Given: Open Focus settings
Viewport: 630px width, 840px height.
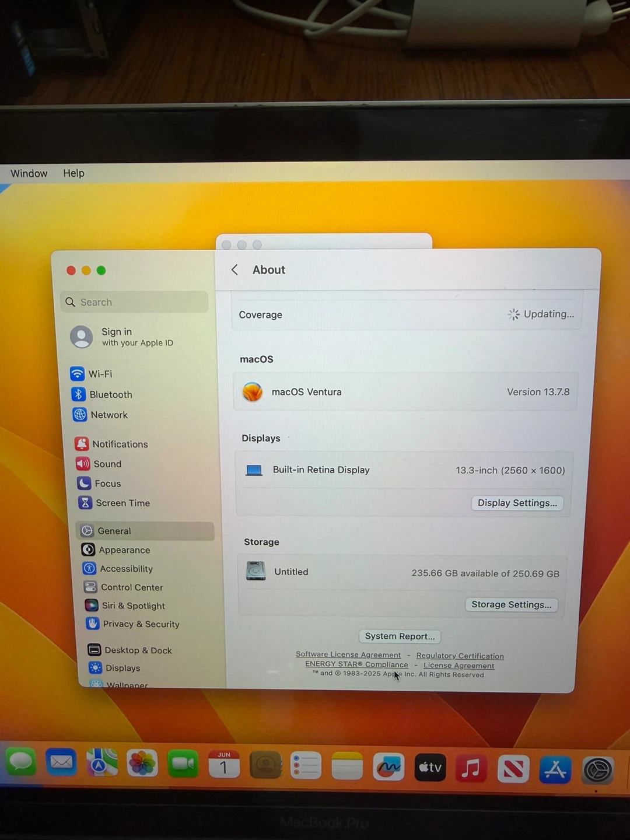Looking at the screenshot, I should pos(99,484).
